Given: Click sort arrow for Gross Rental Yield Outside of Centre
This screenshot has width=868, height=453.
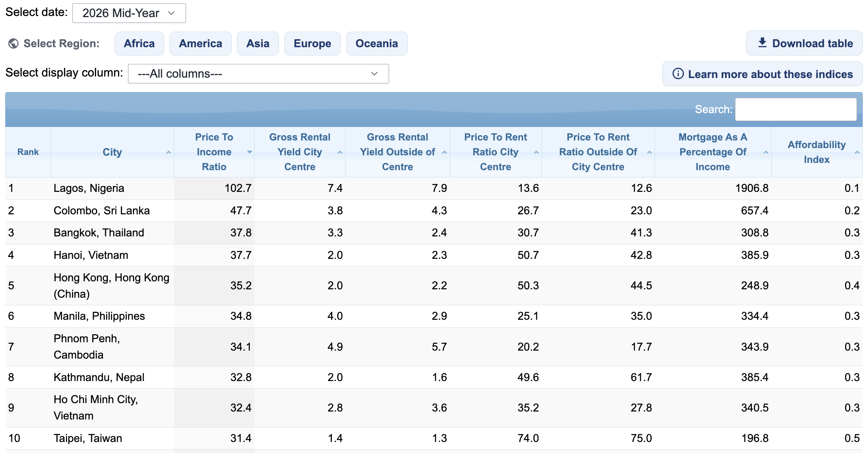Looking at the screenshot, I should point(444,152).
